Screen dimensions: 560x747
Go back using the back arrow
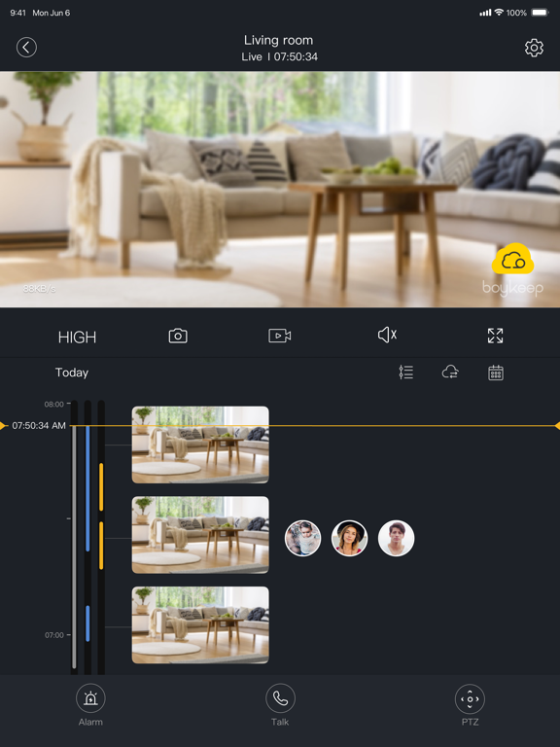(x=26, y=47)
